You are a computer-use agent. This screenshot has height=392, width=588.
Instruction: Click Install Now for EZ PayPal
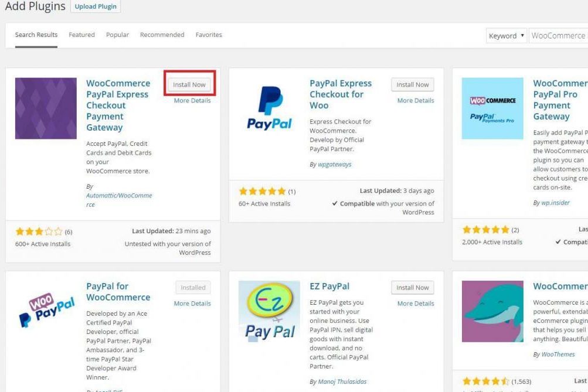coord(413,288)
